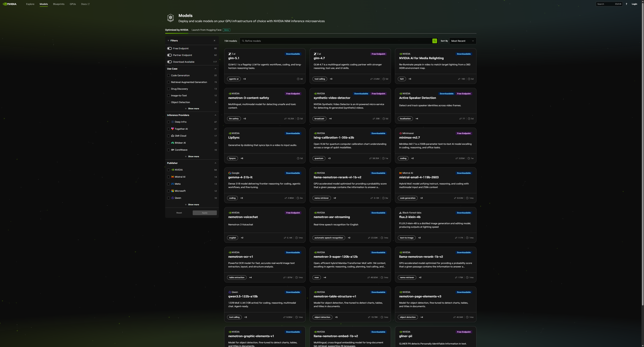Click the Minimaxai logo on the minimax-m2.7 card
This screenshot has height=347, width=644.
pos(400,133)
